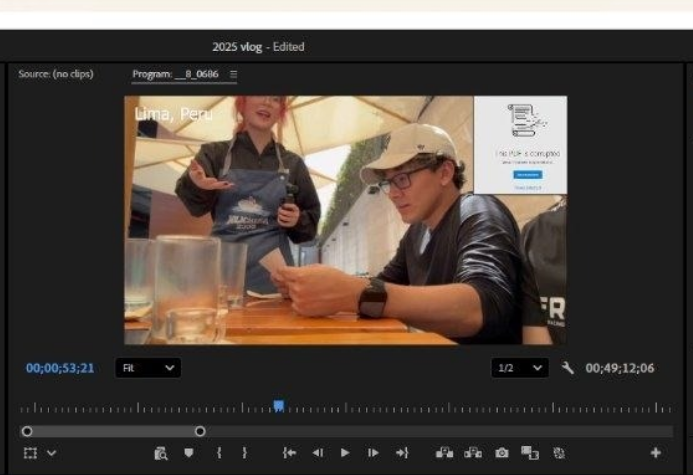This screenshot has height=475, width=693.
Task: Select the Program: __8_0686 tab
Action: [175, 74]
